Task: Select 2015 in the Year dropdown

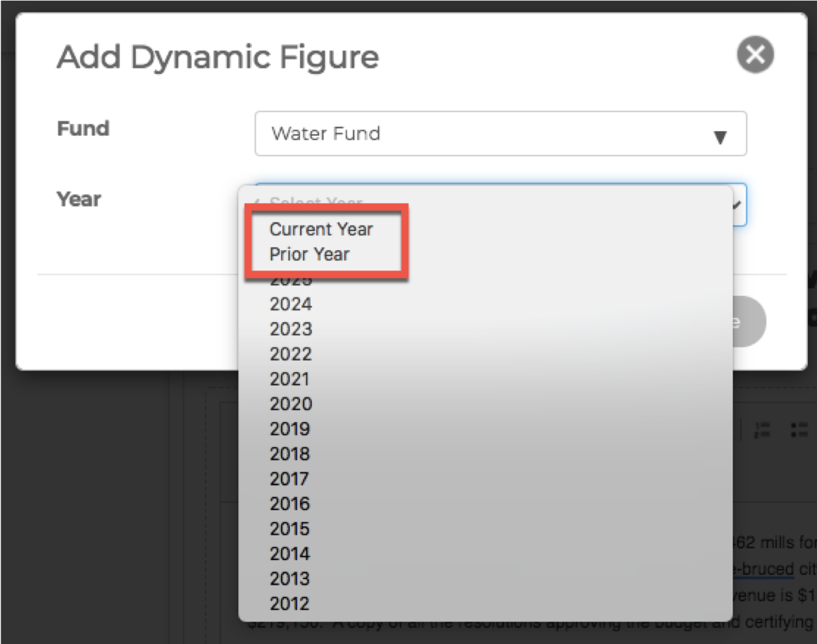Action: point(289,529)
